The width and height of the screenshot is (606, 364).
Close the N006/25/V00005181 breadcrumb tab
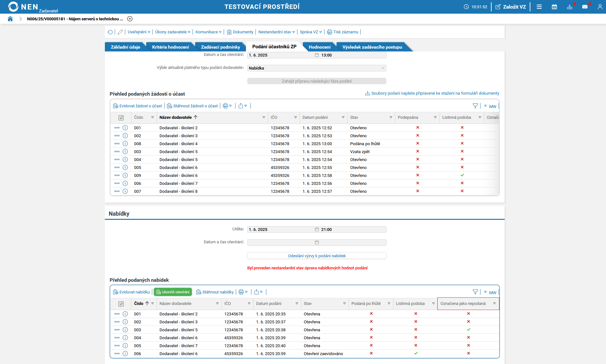(130, 19)
